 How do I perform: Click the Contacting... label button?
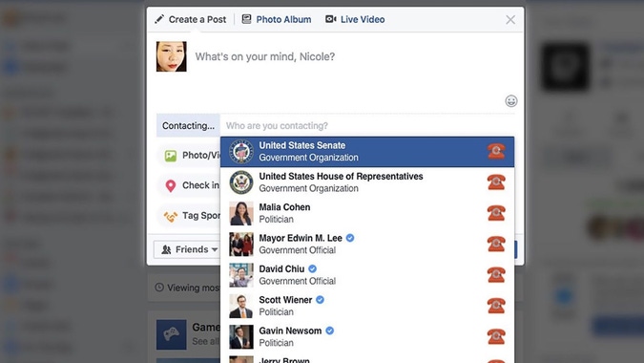[188, 125]
